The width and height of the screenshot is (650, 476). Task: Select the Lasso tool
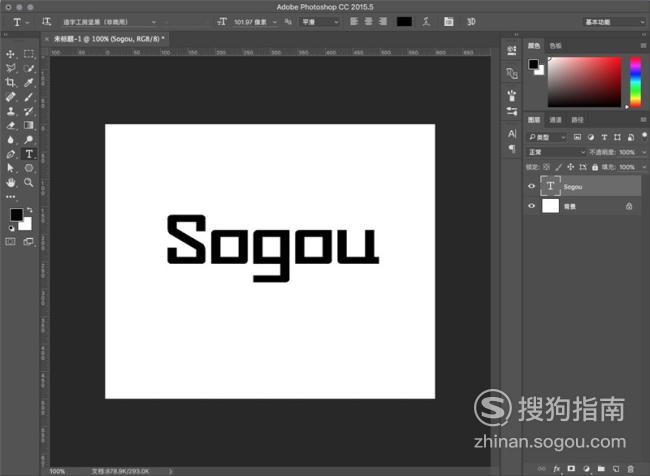(x=10, y=68)
